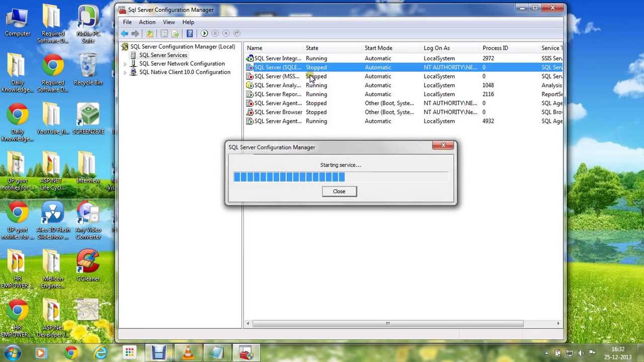The height and width of the screenshot is (362, 644).
Task: Click horizontal scrollbar left arrow in services list
Action: click(x=248, y=324)
